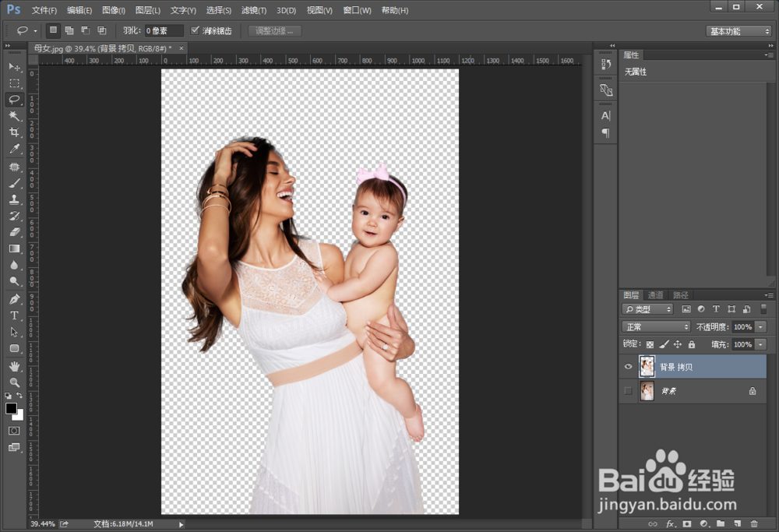Select the Crop tool

click(14, 132)
